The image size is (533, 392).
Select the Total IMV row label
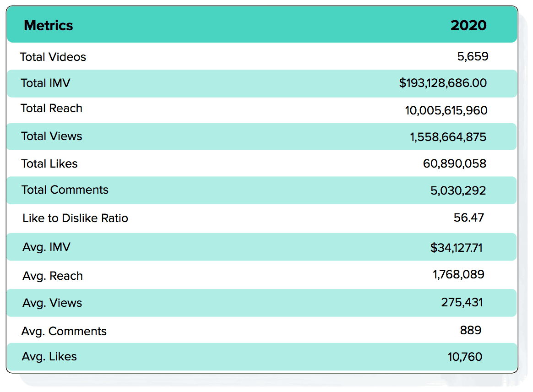coord(46,83)
